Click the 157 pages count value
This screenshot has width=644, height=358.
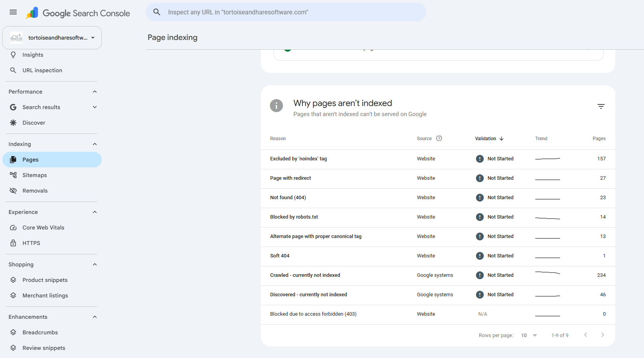point(601,159)
